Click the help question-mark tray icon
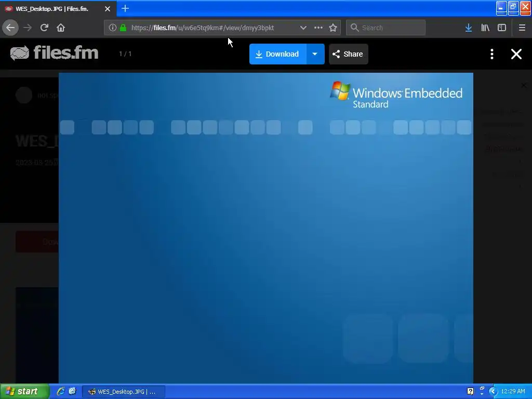This screenshot has height=399, width=532. coord(470,392)
